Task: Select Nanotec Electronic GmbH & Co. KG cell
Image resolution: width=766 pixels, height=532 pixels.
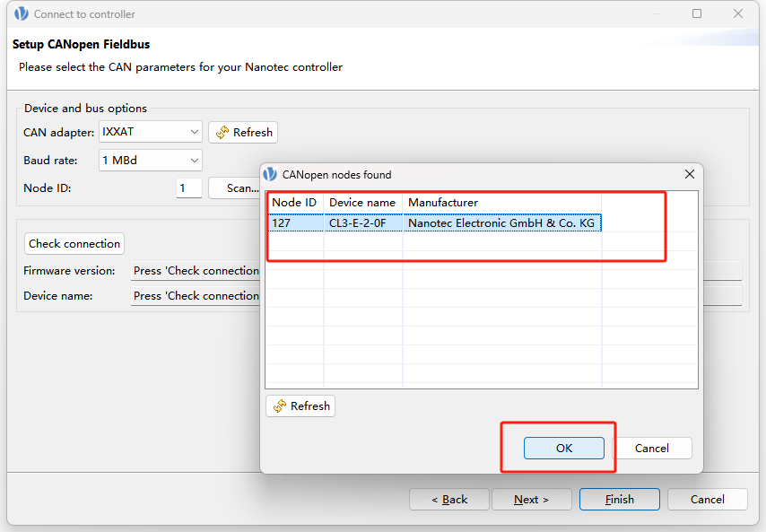Action: [501, 223]
